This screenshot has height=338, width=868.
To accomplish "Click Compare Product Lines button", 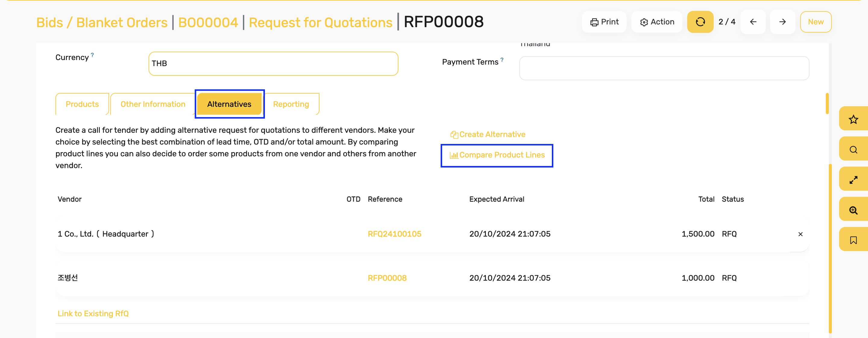I will click(x=497, y=155).
